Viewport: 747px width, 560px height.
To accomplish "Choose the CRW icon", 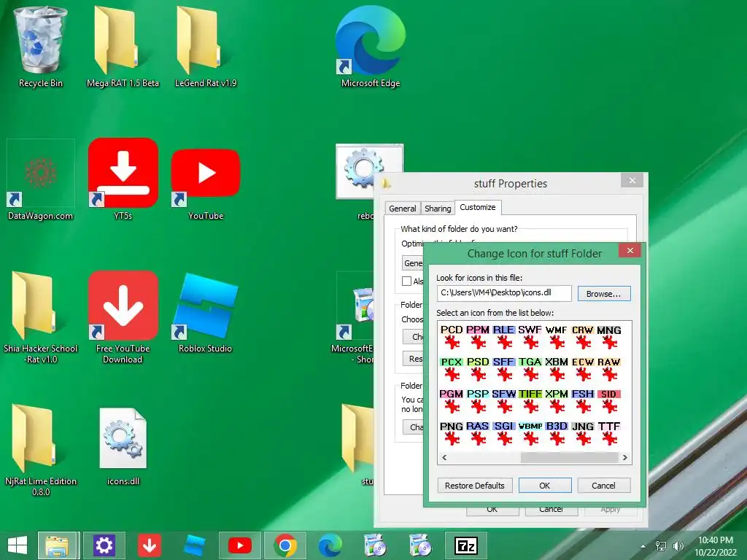I will point(582,337).
